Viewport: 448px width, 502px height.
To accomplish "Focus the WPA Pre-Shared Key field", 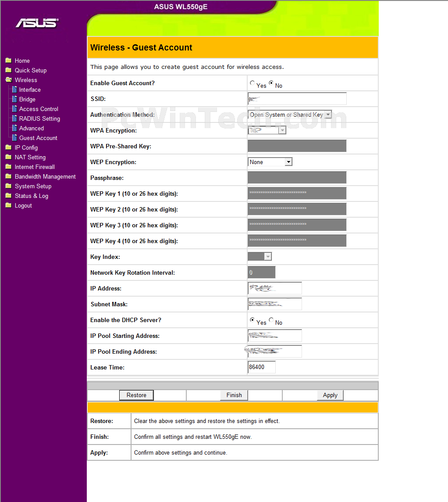I will (x=297, y=146).
